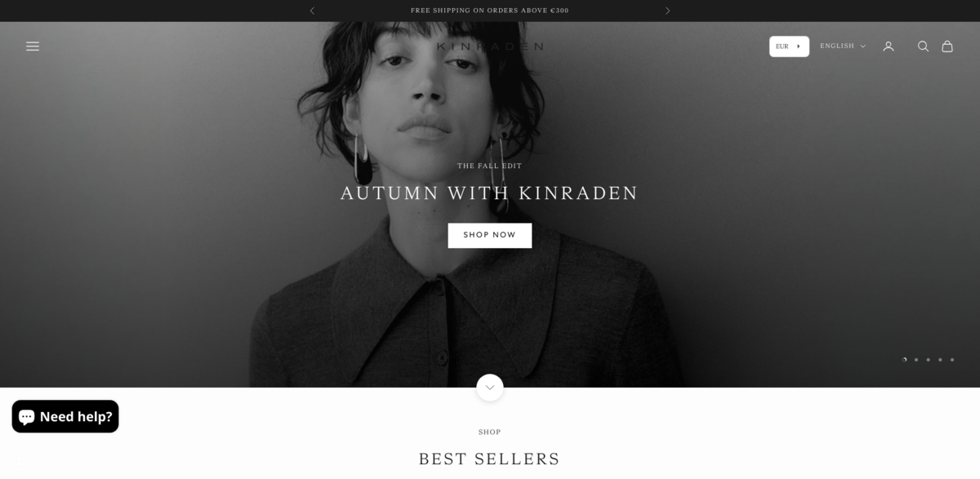The image size is (980, 479).
Task: Select the third slideshow dot
Action: [928, 359]
